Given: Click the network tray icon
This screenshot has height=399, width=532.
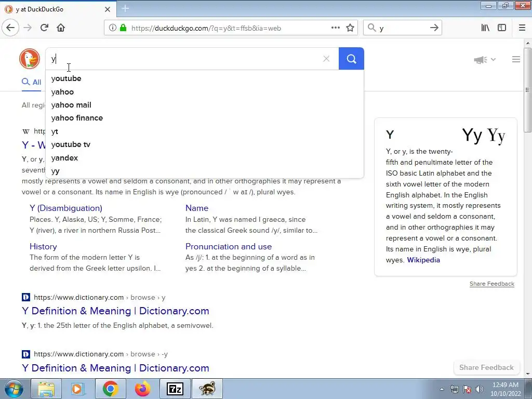Looking at the screenshot, I should point(454,389).
